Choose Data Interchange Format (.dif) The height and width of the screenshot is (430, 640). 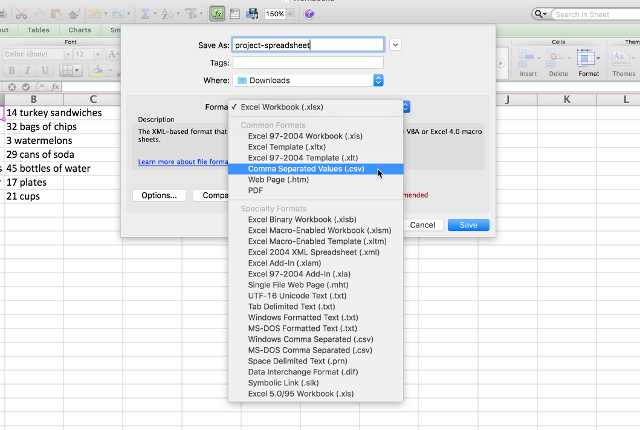tap(316, 372)
